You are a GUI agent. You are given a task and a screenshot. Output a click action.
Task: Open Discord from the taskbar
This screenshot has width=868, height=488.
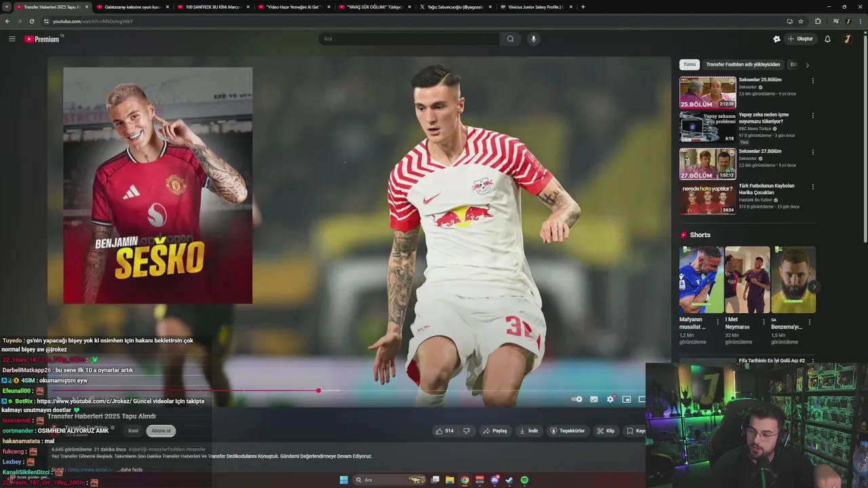494,480
